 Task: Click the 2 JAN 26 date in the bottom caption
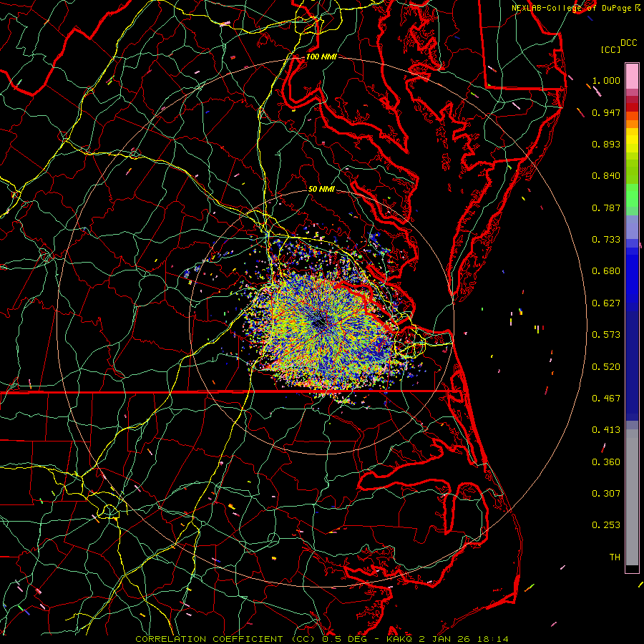pyautogui.click(x=446, y=639)
